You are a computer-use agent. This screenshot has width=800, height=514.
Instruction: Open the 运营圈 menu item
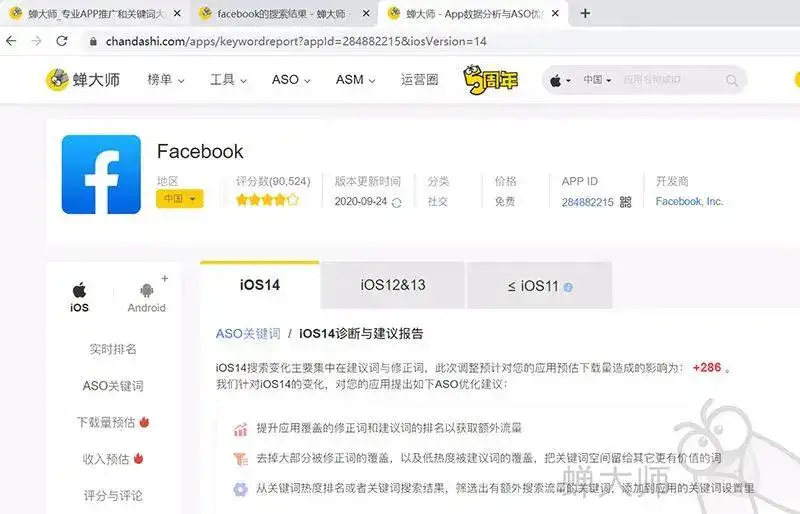(419, 80)
